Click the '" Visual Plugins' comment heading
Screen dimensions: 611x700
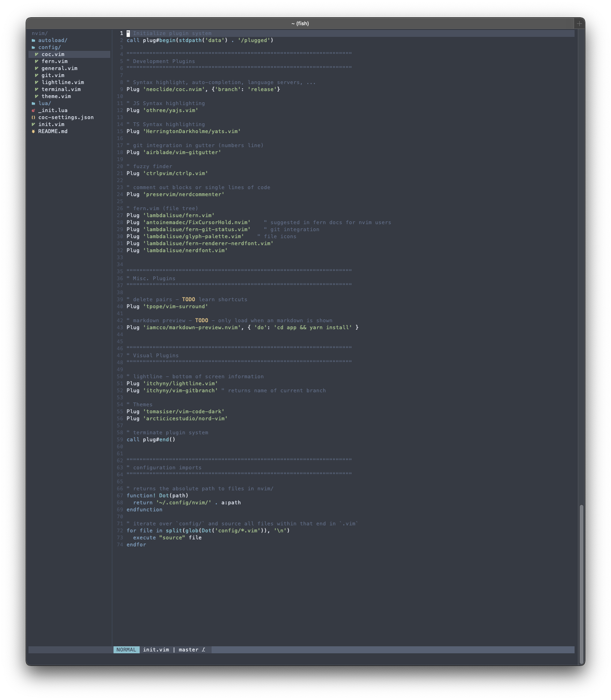(153, 355)
